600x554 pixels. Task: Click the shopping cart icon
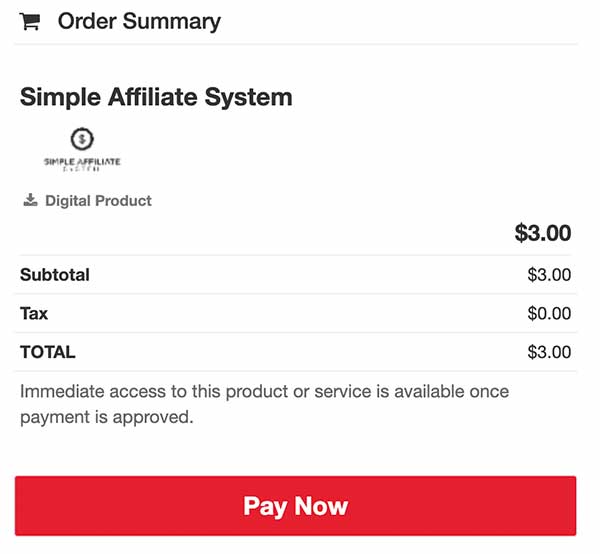coord(30,21)
